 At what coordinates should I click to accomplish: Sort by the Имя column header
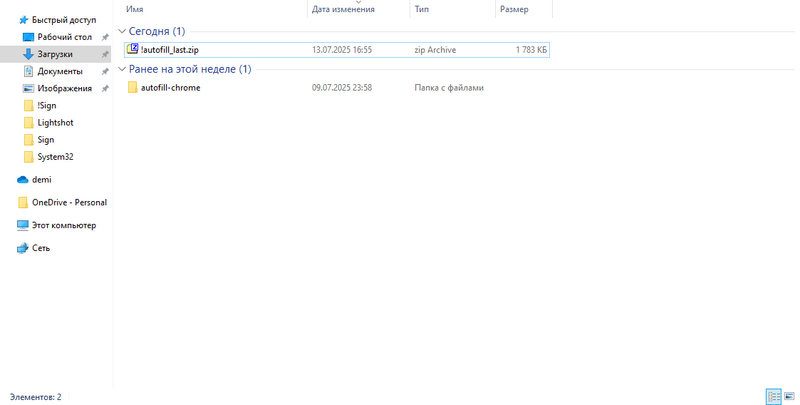pyautogui.click(x=134, y=9)
